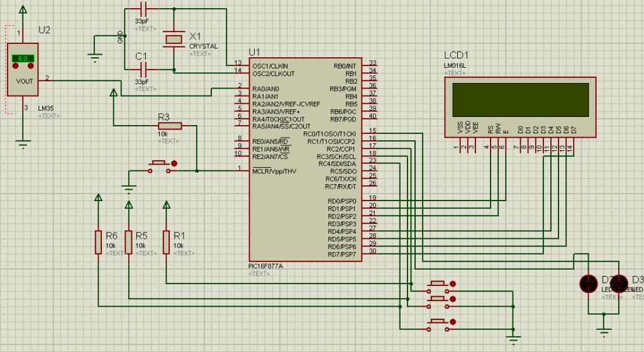Image resolution: width=644 pixels, height=352 pixels.
Task: Click the LM35 temperature increase button
Action: coord(30,66)
